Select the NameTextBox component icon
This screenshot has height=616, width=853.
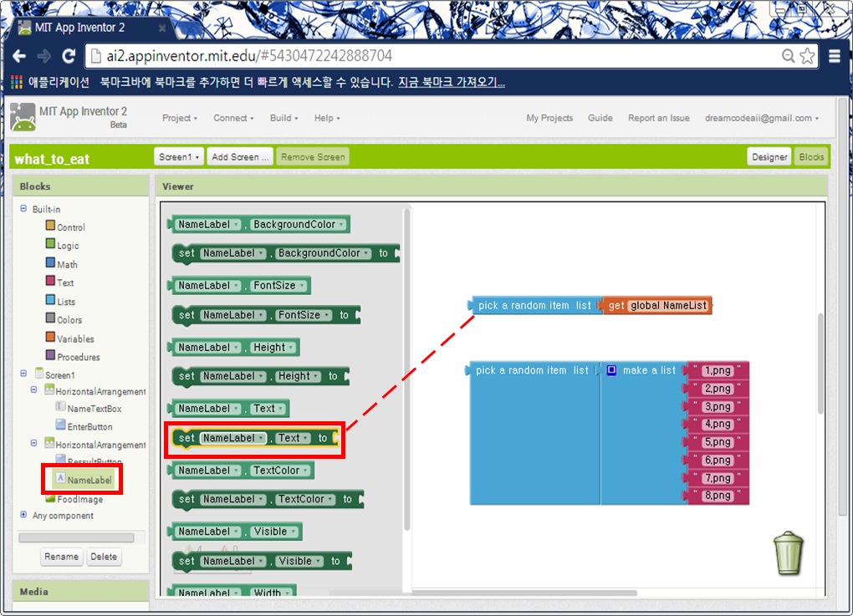click(60, 406)
